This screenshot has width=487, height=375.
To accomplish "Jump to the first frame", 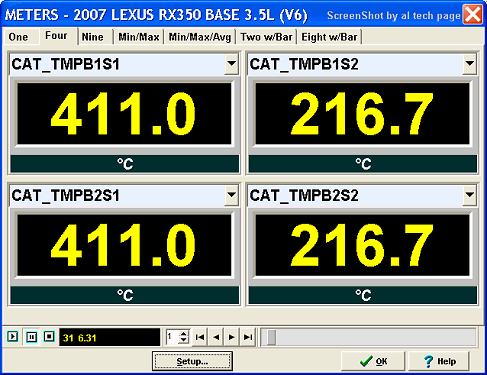I will [x=200, y=337].
